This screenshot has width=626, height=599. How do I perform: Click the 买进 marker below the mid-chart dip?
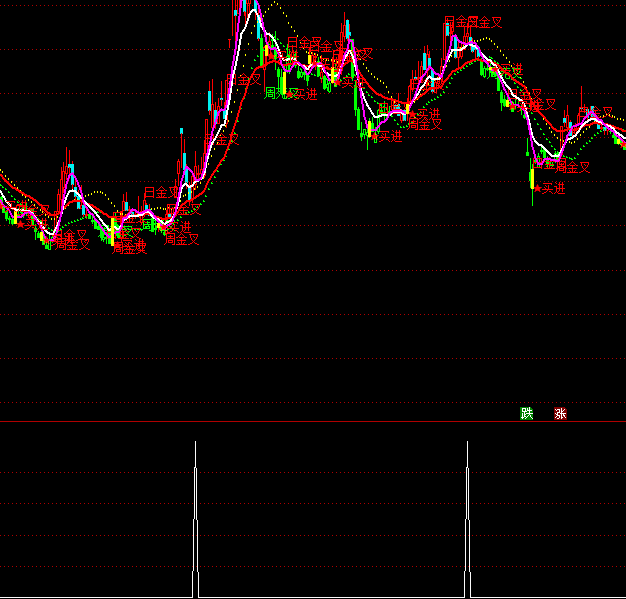(385, 136)
